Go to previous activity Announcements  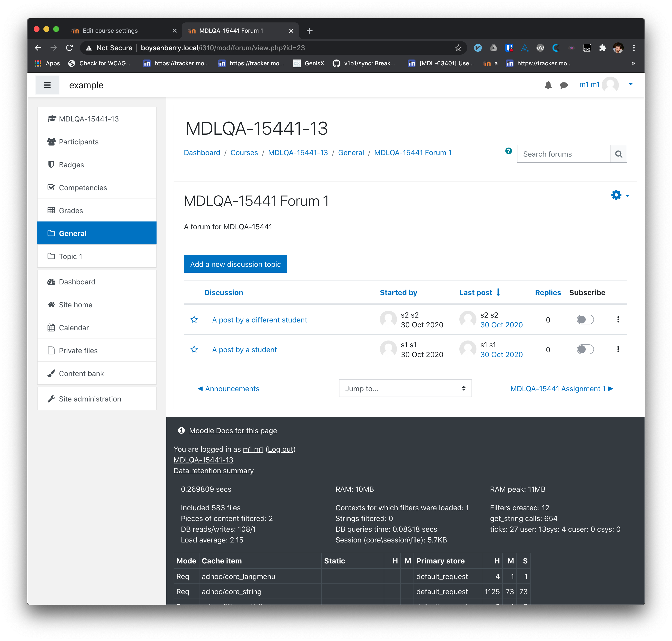(x=228, y=389)
